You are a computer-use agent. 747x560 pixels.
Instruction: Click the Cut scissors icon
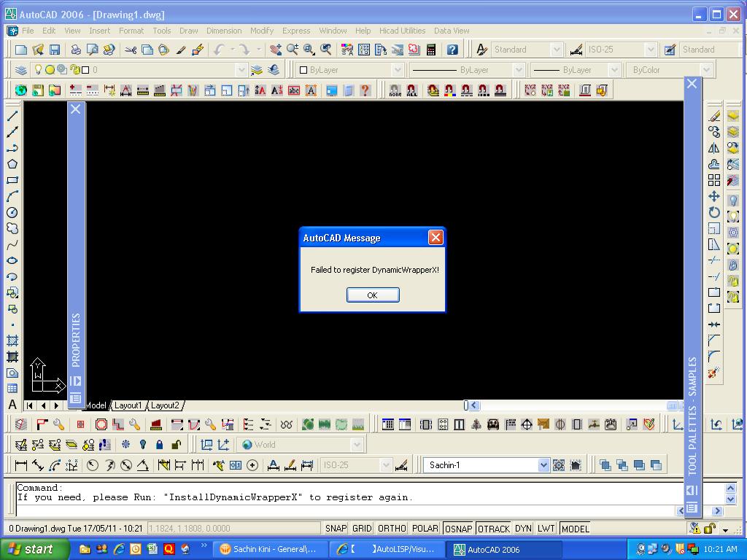(131, 50)
